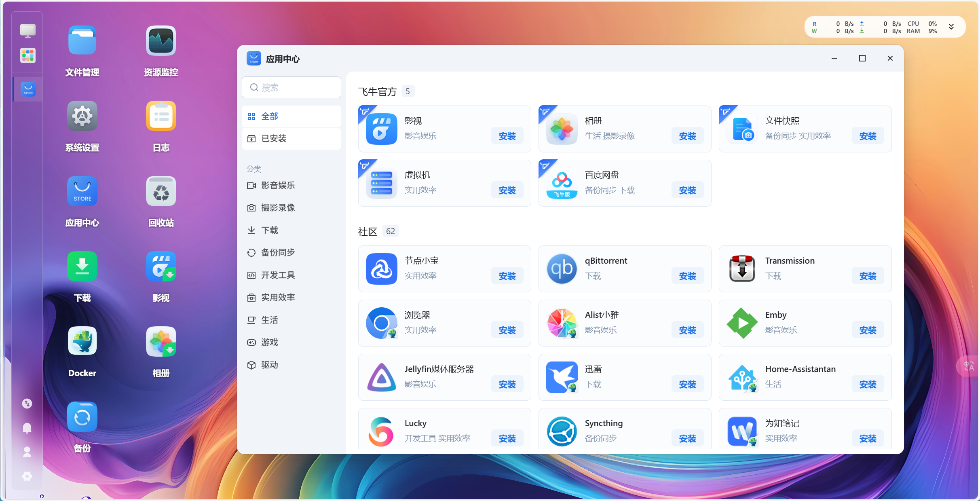Screen dimensions: 980x501
Task: Click the qBittorrent app icon
Action: pyautogui.click(x=562, y=269)
